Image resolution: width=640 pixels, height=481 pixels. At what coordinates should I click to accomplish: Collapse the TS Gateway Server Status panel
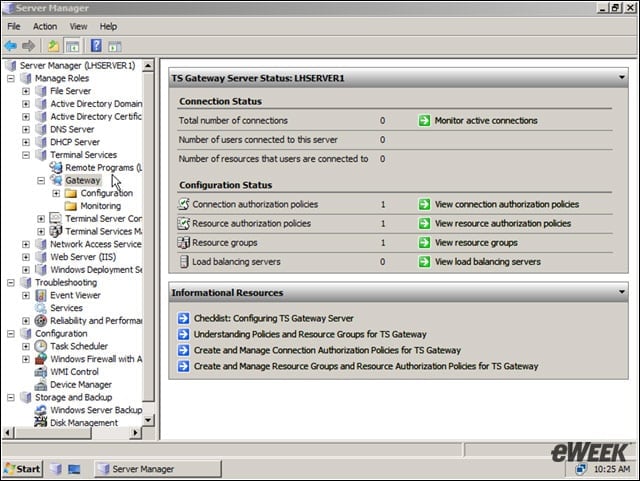[621, 77]
